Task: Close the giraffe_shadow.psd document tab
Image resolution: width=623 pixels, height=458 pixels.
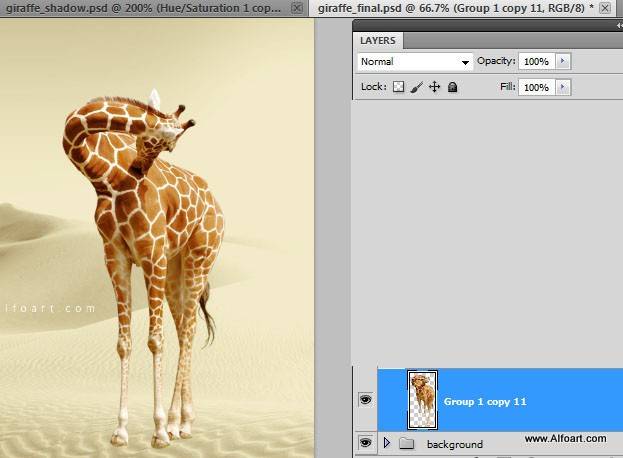Action: coord(296,7)
